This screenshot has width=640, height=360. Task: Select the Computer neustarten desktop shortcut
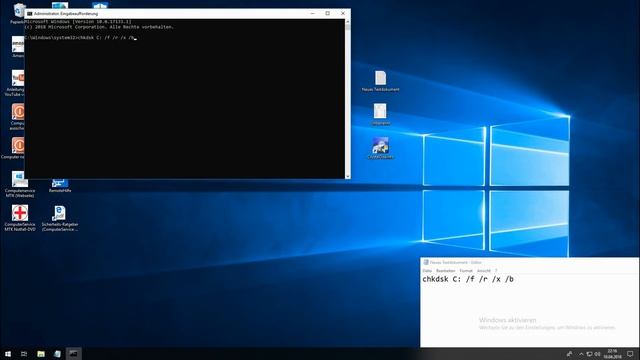point(16,148)
